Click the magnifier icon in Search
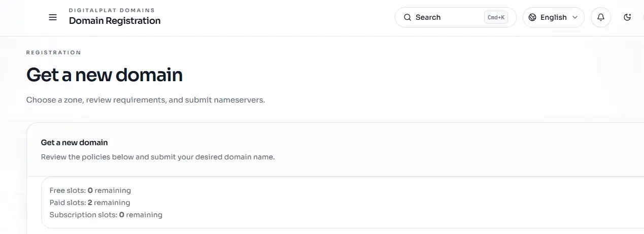This screenshot has height=234, width=644. (x=408, y=17)
